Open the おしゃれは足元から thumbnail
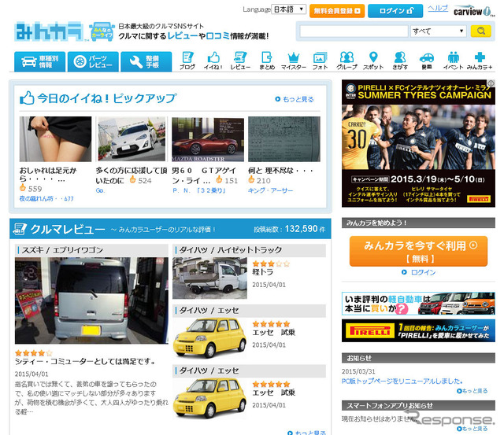This screenshot has width=504, height=435. [55, 139]
